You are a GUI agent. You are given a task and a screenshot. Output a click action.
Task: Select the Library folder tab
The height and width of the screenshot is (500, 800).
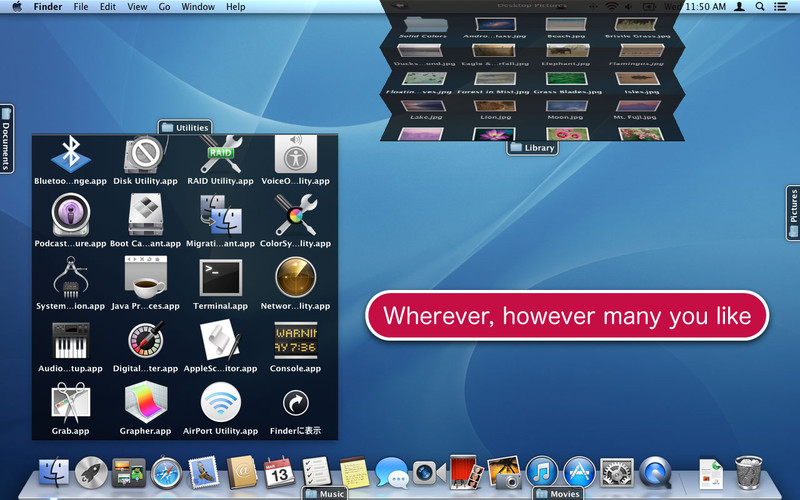click(x=532, y=147)
